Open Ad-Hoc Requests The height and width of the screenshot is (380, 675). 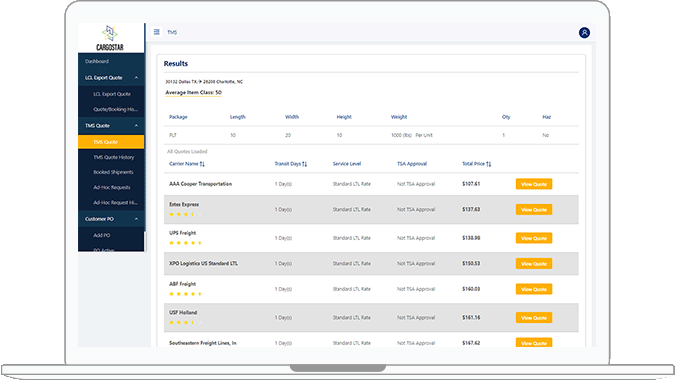(111, 188)
